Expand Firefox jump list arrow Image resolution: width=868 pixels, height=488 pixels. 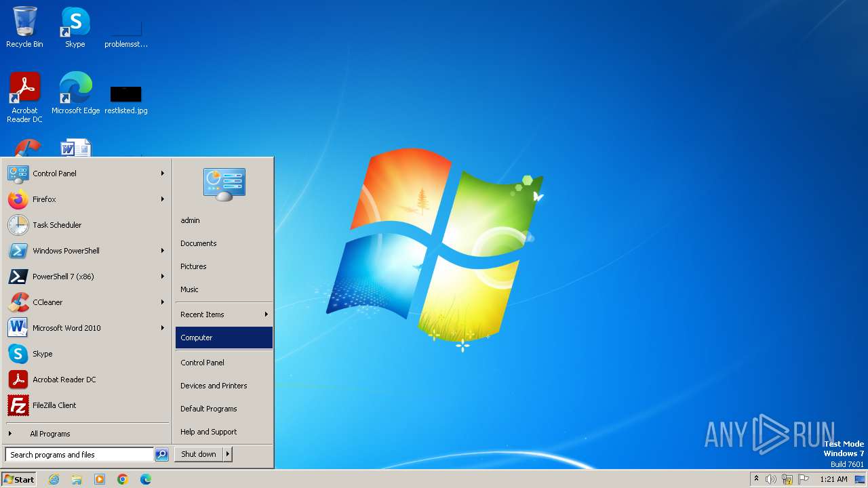pos(163,199)
